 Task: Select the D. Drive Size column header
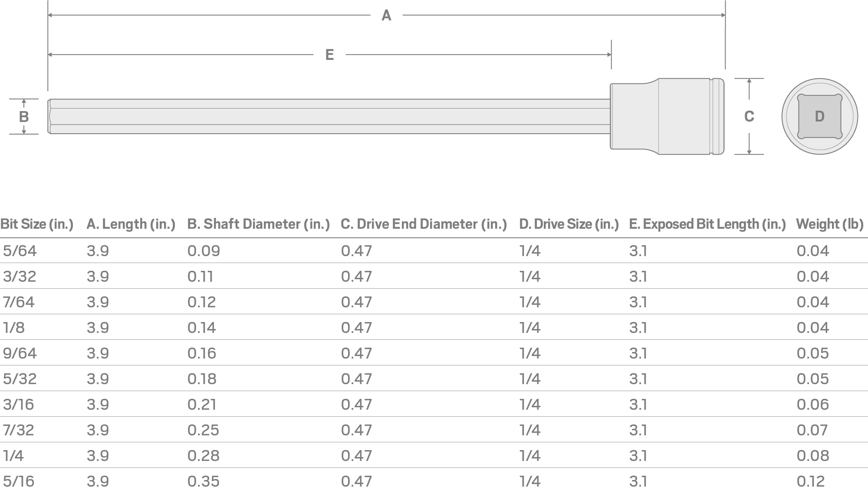[x=569, y=224]
